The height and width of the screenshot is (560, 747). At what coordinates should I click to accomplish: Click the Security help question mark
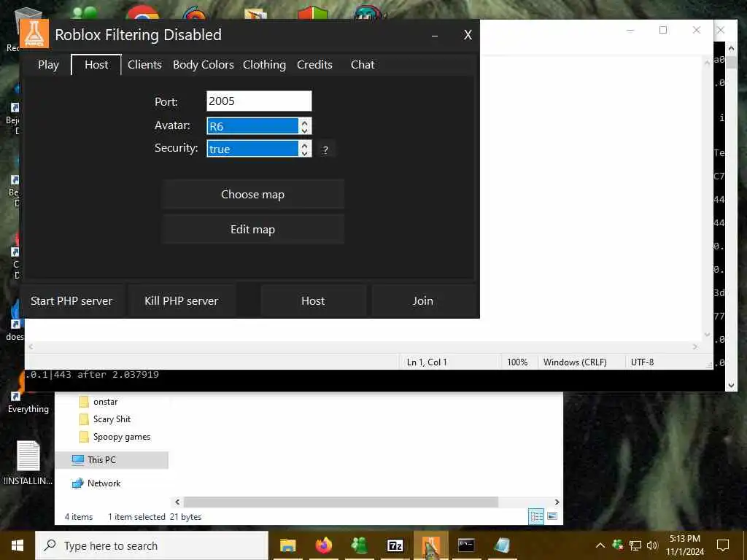[x=325, y=149]
